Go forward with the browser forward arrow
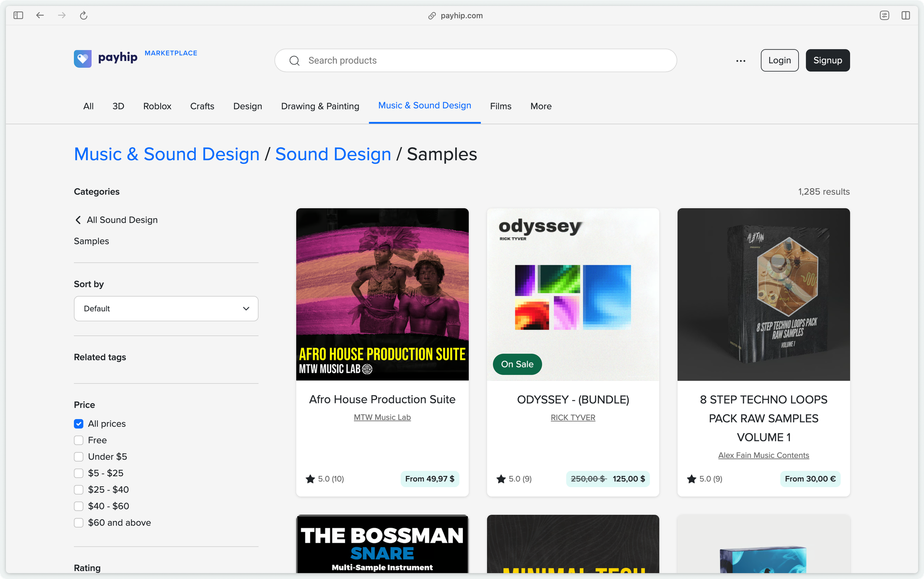Image resolution: width=924 pixels, height=579 pixels. click(x=61, y=15)
